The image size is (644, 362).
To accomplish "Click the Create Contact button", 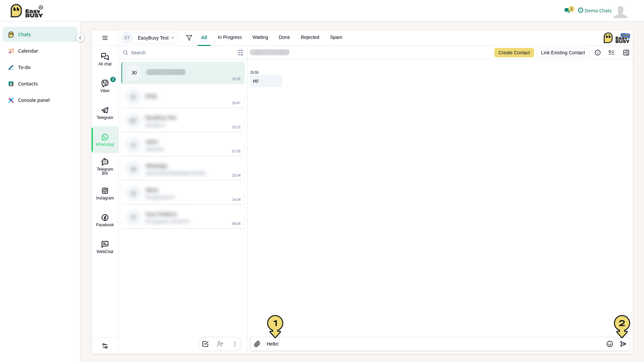I will coord(514,53).
